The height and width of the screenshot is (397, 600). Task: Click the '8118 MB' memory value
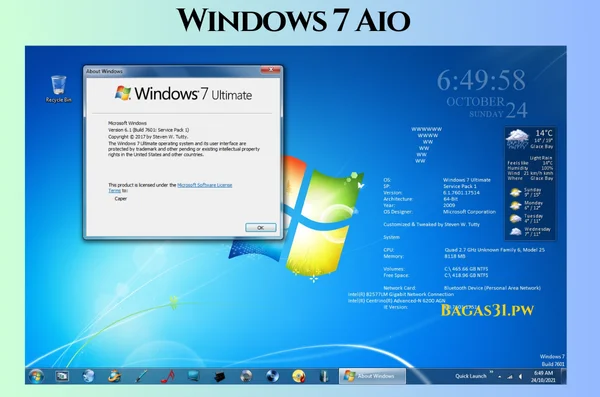click(455, 256)
